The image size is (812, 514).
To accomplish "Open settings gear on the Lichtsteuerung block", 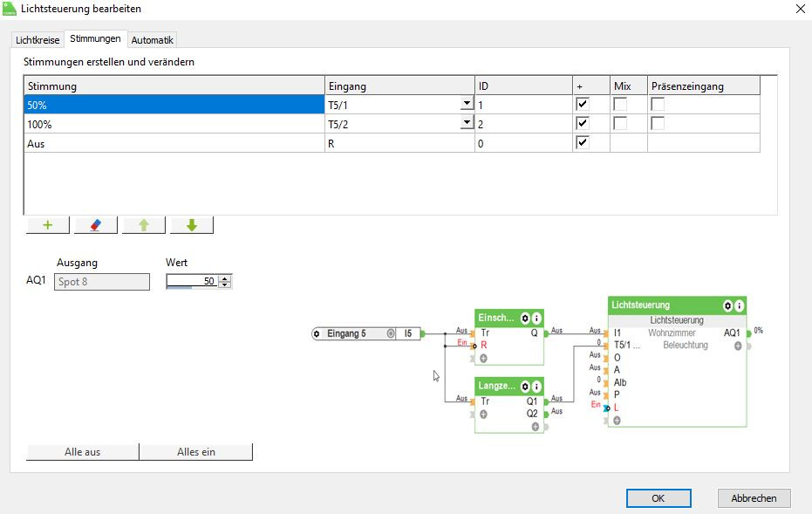I will (727, 305).
